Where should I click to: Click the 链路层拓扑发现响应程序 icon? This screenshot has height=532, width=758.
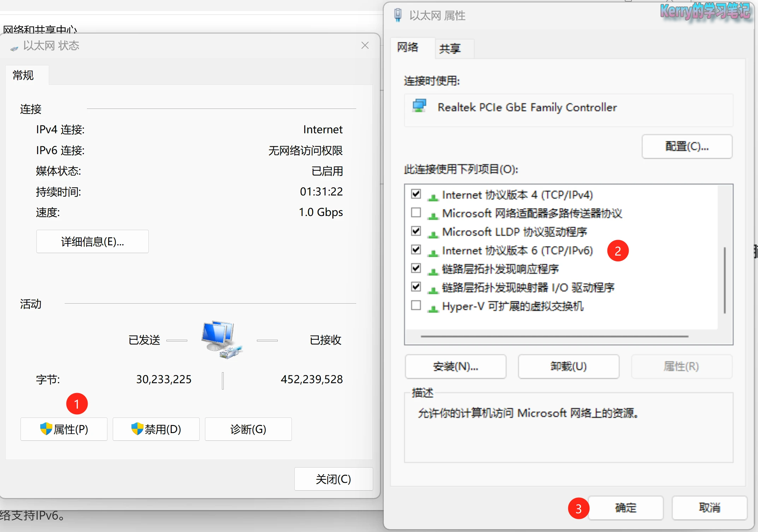pos(433,271)
